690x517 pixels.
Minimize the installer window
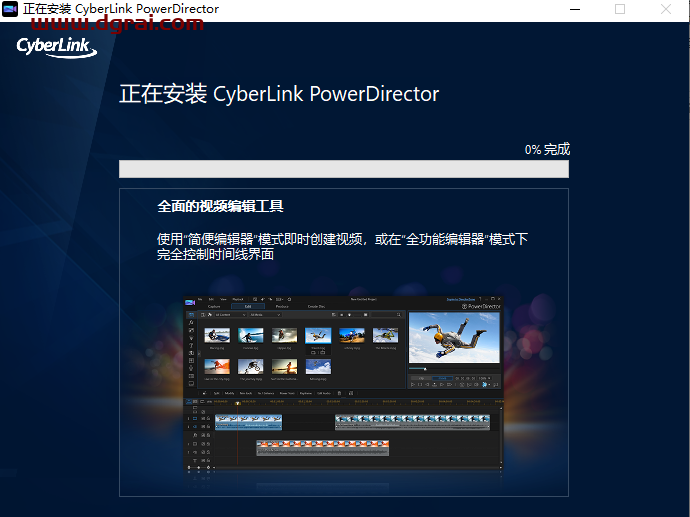[x=575, y=9]
